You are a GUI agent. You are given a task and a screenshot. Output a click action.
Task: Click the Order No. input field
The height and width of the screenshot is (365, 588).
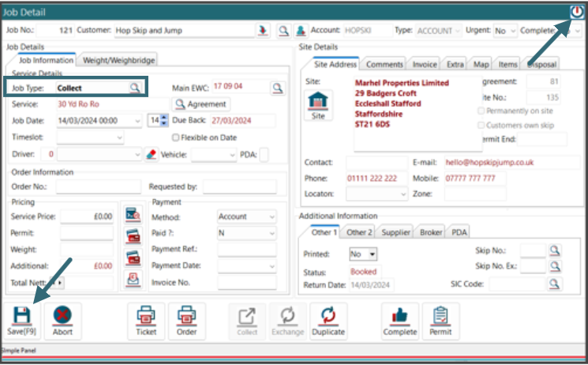pos(99,186)
